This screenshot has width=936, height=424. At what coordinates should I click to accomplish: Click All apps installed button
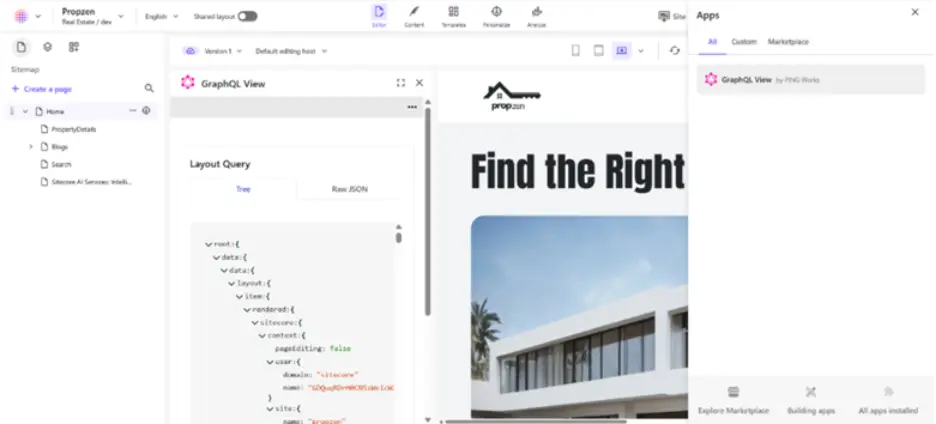point(888,400)
